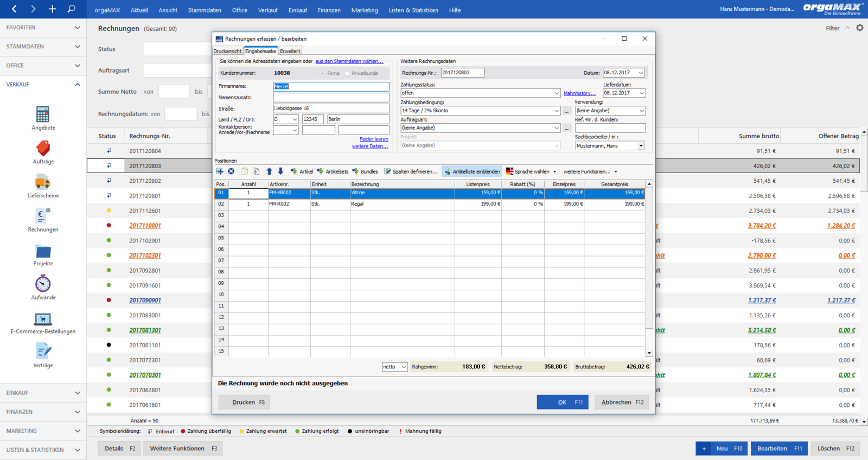Image resolution: width=868 pixels, height=460 pixels.
Task: Open Sachbearbeiter dropdown
Action: point(641,146)
